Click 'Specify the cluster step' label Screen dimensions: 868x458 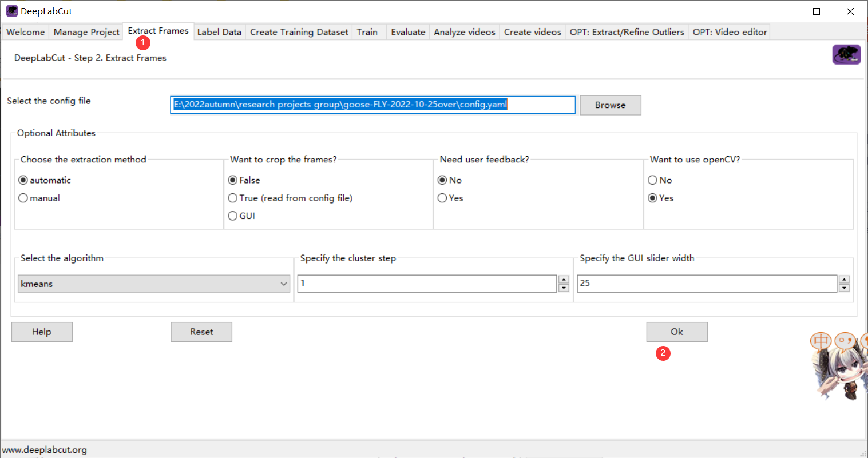pyautogui.click(x=348, y=258)
